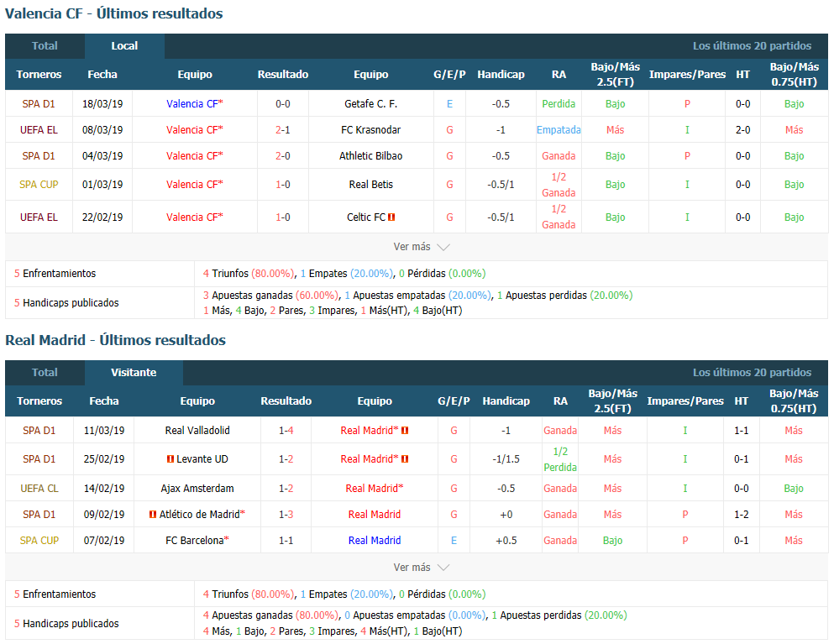
Task: Click Los últimos 20 partidos in Valencia table
Action: tap(752, 45)
